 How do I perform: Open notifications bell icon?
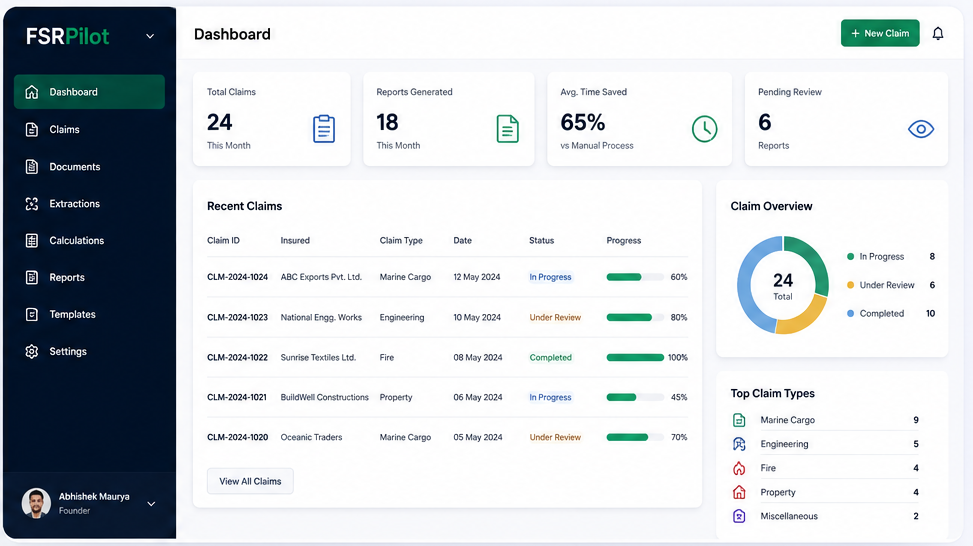point(938,34)
